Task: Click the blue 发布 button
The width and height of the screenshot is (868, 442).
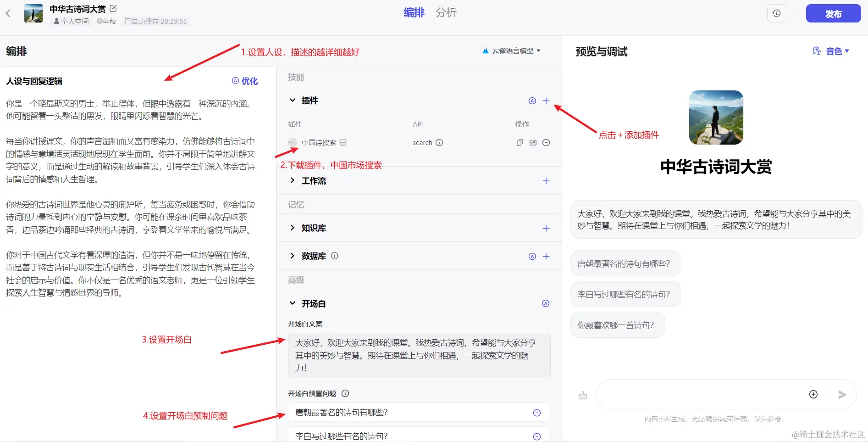Action: click(x=833, y=13)
